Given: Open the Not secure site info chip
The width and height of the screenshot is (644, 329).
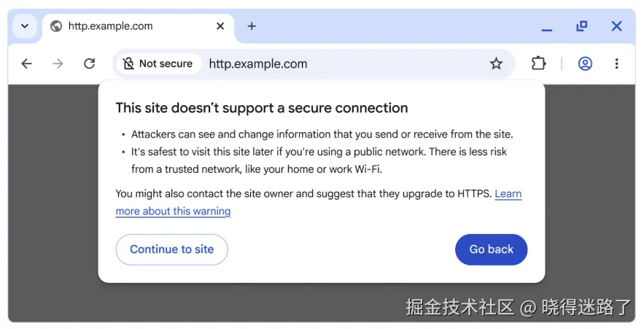Looking at the screenshot, I should point(158,63).
